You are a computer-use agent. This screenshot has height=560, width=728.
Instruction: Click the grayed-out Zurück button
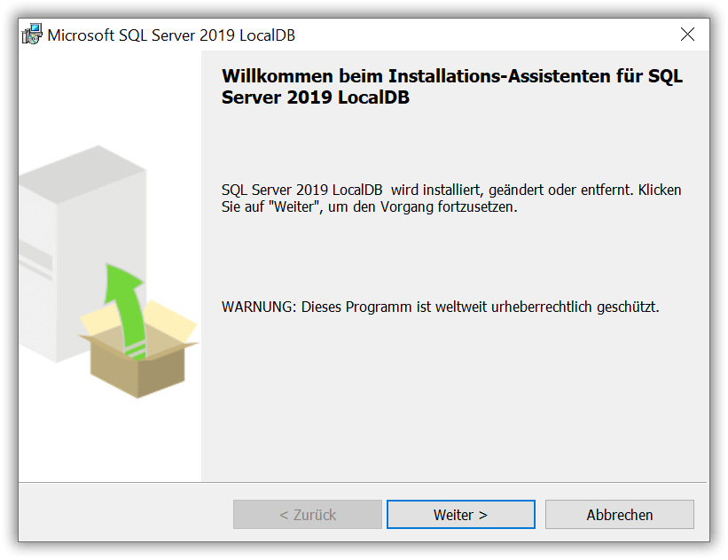coord(308,515)
